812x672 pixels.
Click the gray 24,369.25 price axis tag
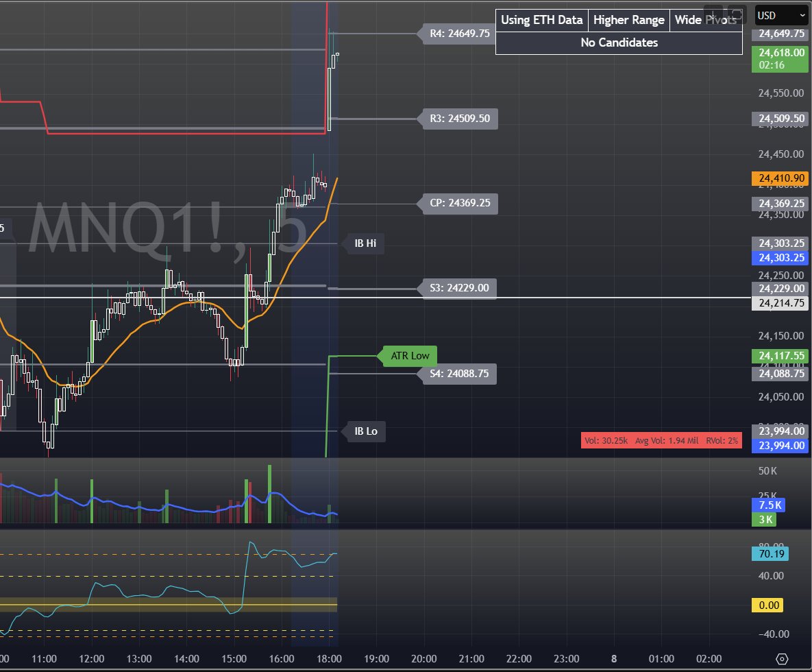pos(780,204)
